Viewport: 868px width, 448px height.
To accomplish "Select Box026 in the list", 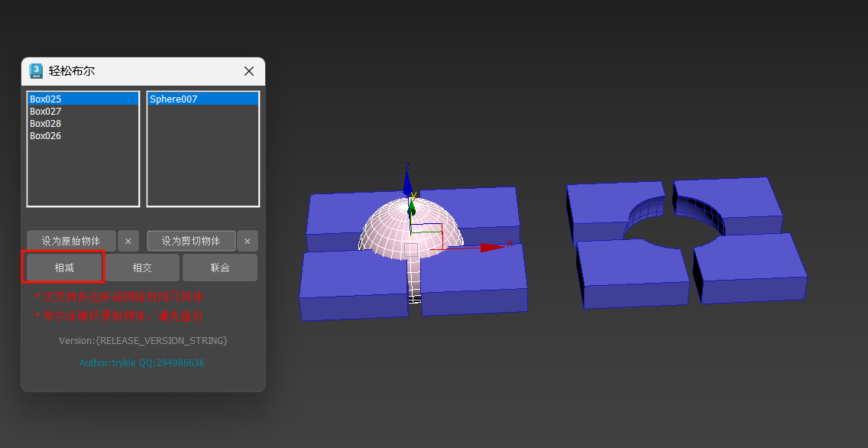I will pyautogui.click(x=83, y=135).
